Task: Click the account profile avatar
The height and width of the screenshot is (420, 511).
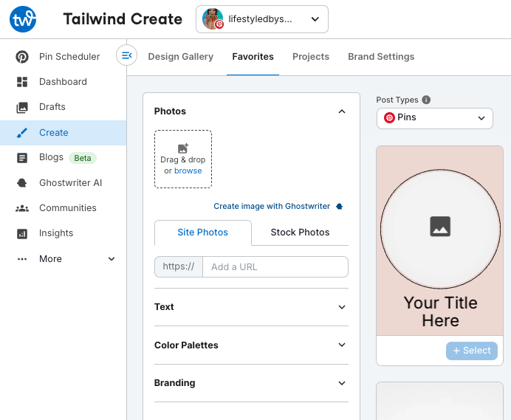Action: coord(213,19)
